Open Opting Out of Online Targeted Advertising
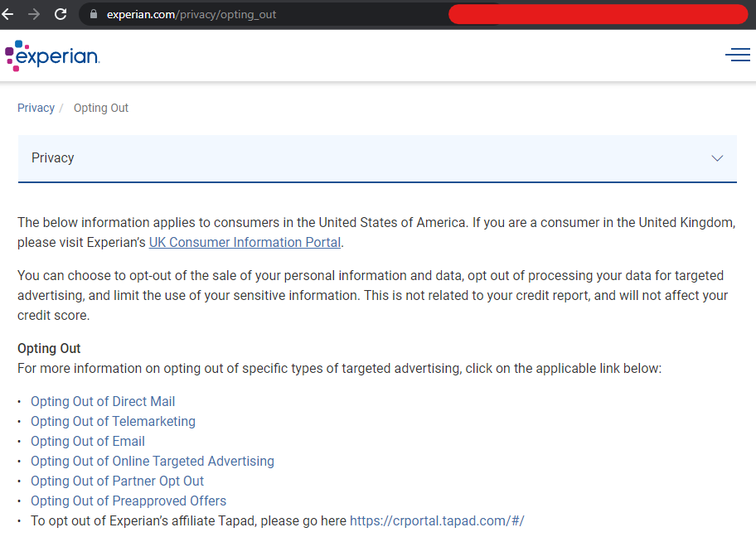The image size is (756, 537). (x=153, y=462)
